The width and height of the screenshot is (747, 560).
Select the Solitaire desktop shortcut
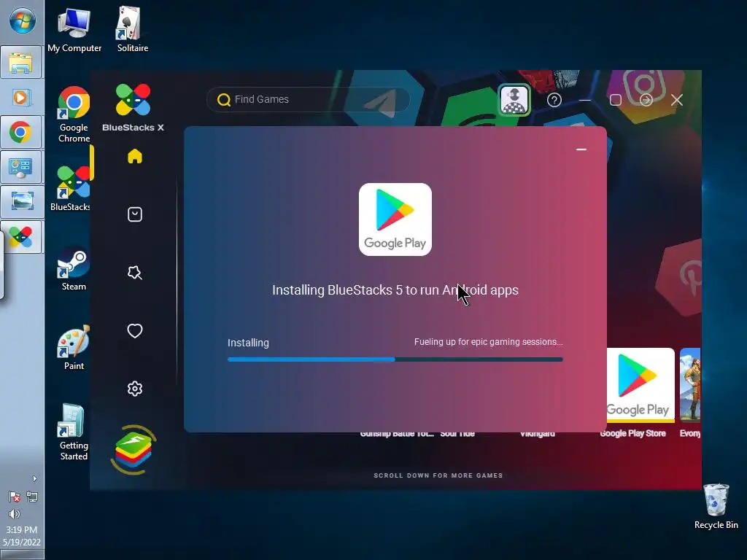[133, 29]
